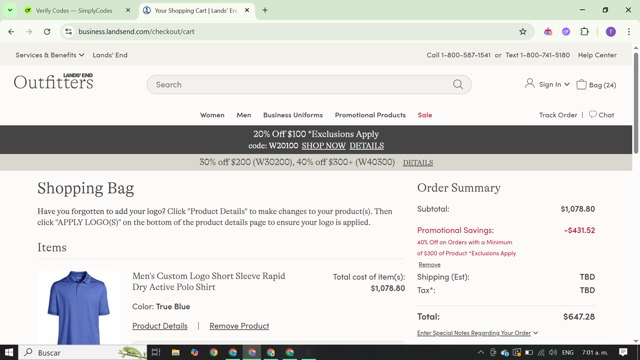This screenshot has height=360, width=640.
Task: Click the Lands' End Outfitters logo
Action: click(x=53, y=81)
